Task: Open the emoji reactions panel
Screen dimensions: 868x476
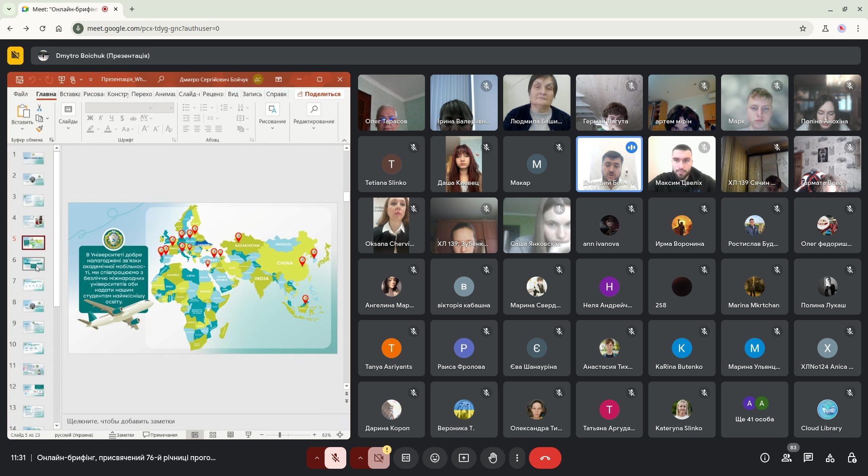Action: (x=434, y=458)
